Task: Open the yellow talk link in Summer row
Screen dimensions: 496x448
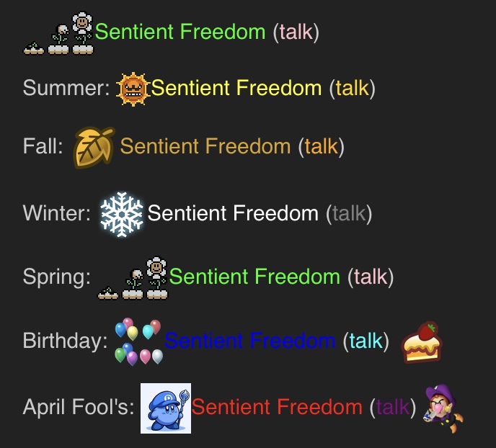Action: [353, 88]
